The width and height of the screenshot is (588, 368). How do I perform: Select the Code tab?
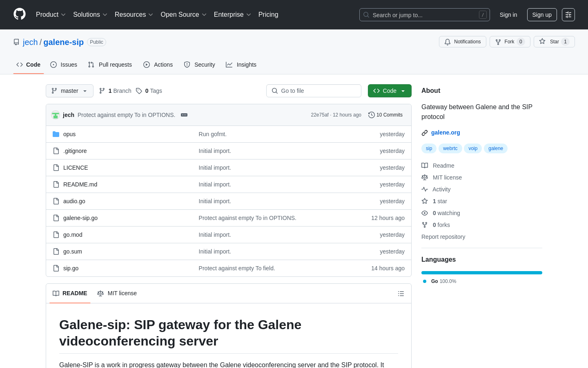(x=29, y=65)
